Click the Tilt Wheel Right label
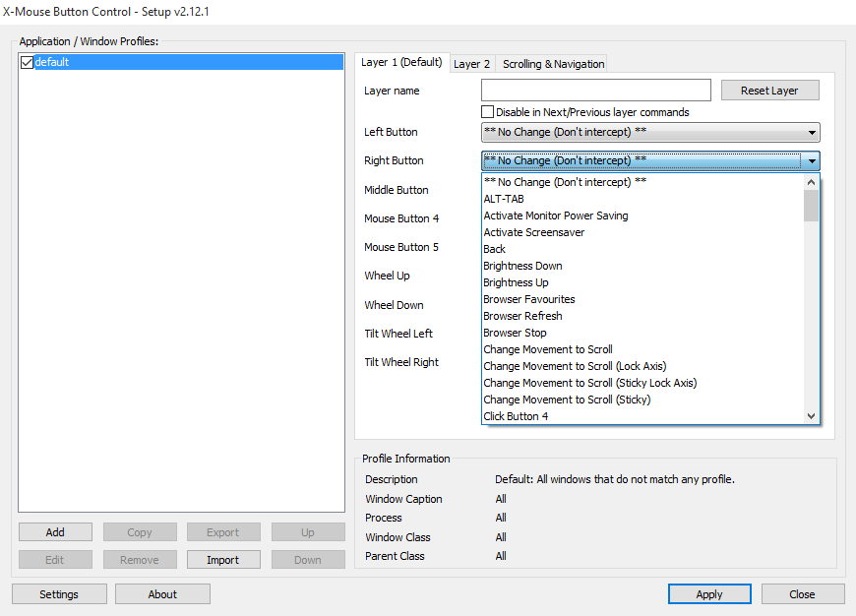856x616 pixels. [401, 362]
